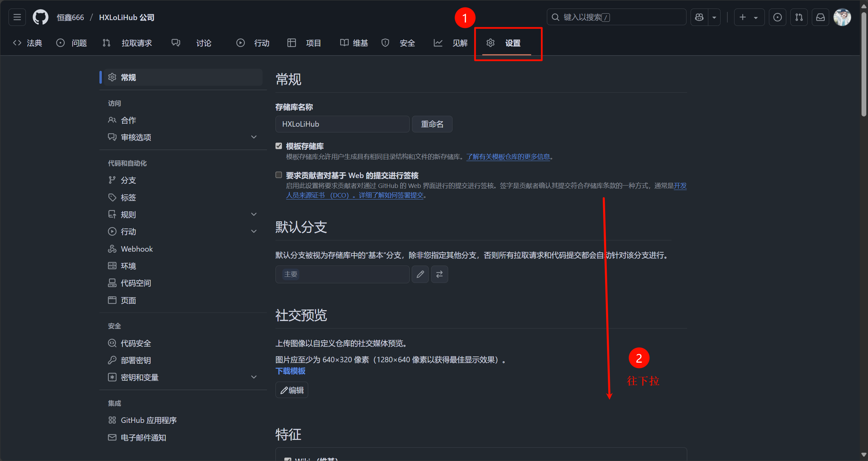868x461 pixels.
Task: Click the 恒鑫666 owner link
Action: [70, 17]
